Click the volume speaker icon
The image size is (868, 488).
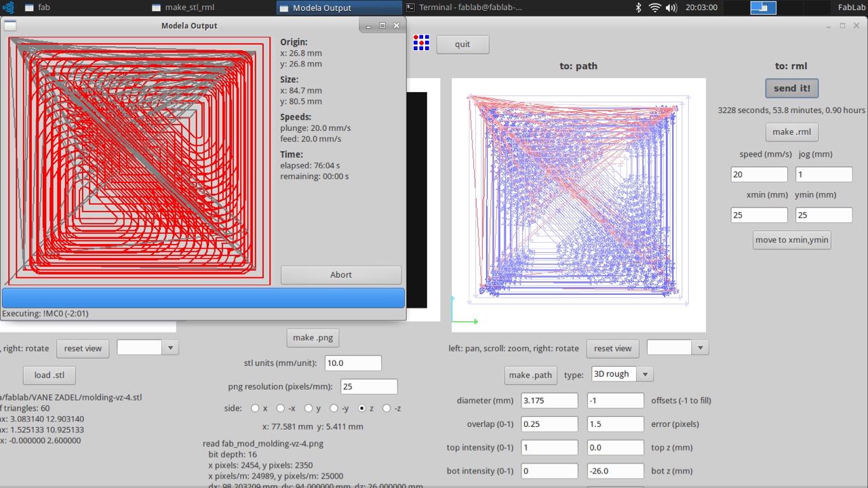tap(671, 7)
